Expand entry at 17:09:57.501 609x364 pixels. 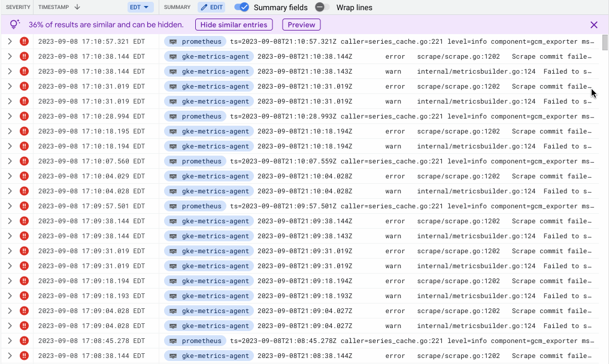10,206
